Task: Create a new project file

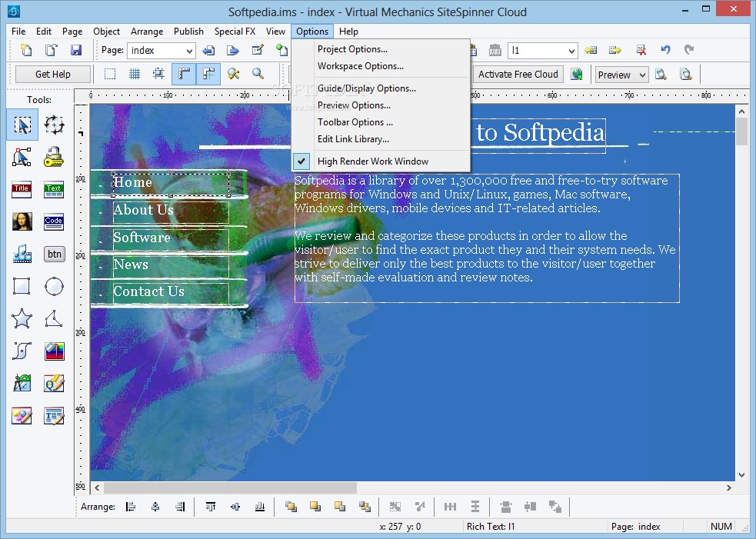Action: click(26, 50)
